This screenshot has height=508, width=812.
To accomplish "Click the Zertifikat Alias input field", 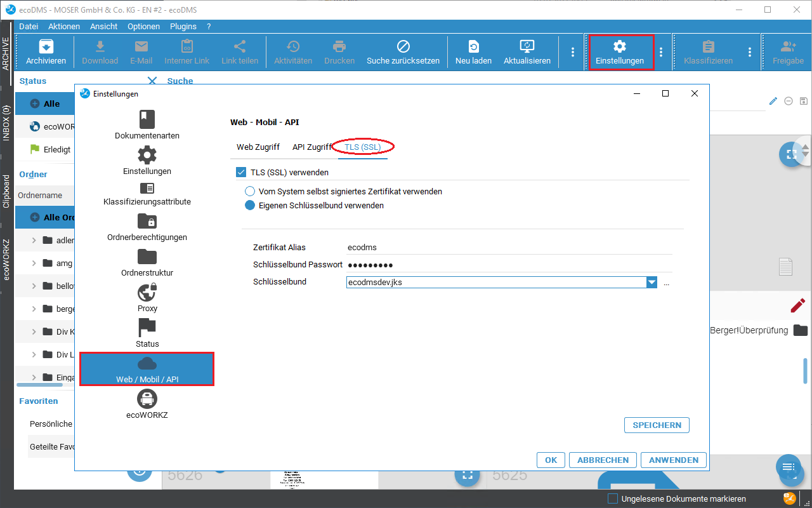I will point(507,248).
